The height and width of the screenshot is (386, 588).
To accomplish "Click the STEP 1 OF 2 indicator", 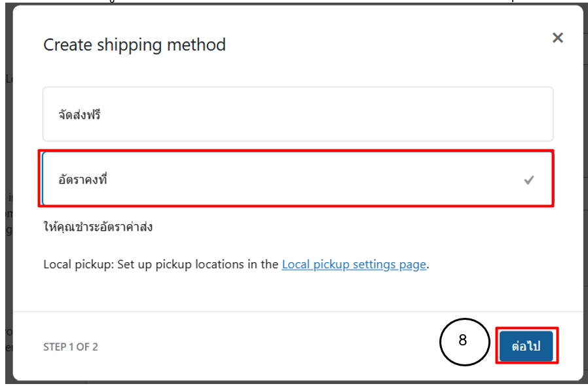I will 71,347.
